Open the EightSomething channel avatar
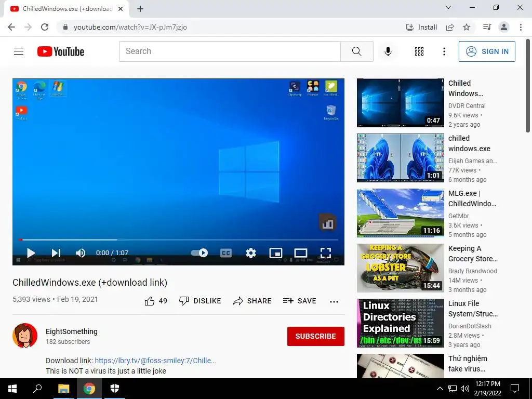Image resolution: width=532 pixels, height=399 pixels. point(25,336)
